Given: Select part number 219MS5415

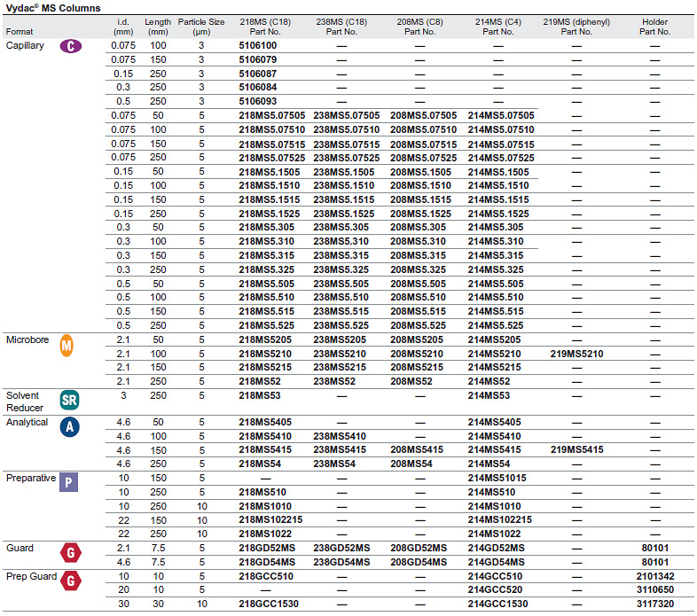Looking at the screenshot, I should [577, 449].
